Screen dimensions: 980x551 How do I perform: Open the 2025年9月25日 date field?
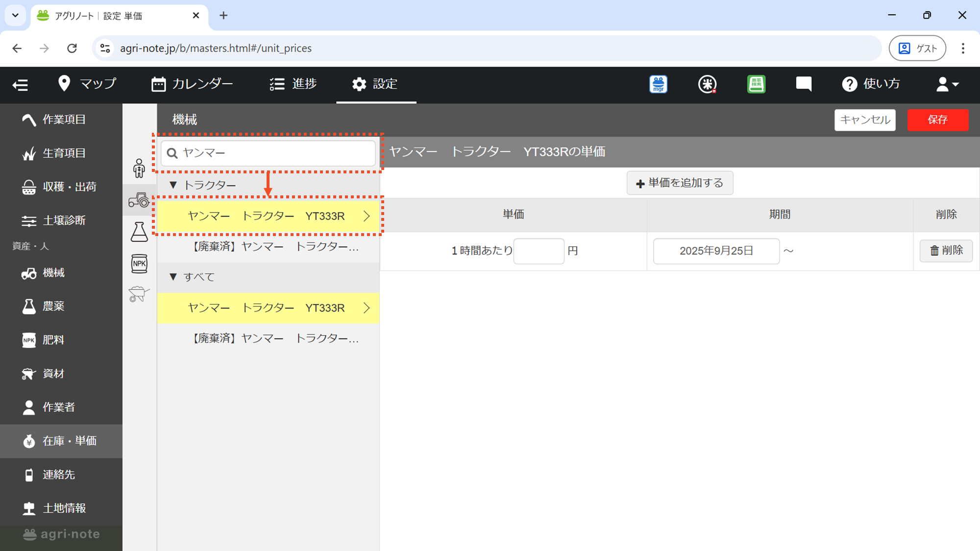716,251
